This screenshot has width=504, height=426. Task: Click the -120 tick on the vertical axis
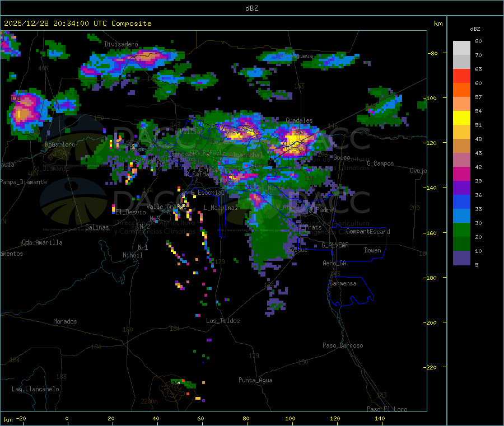point(431,143)
